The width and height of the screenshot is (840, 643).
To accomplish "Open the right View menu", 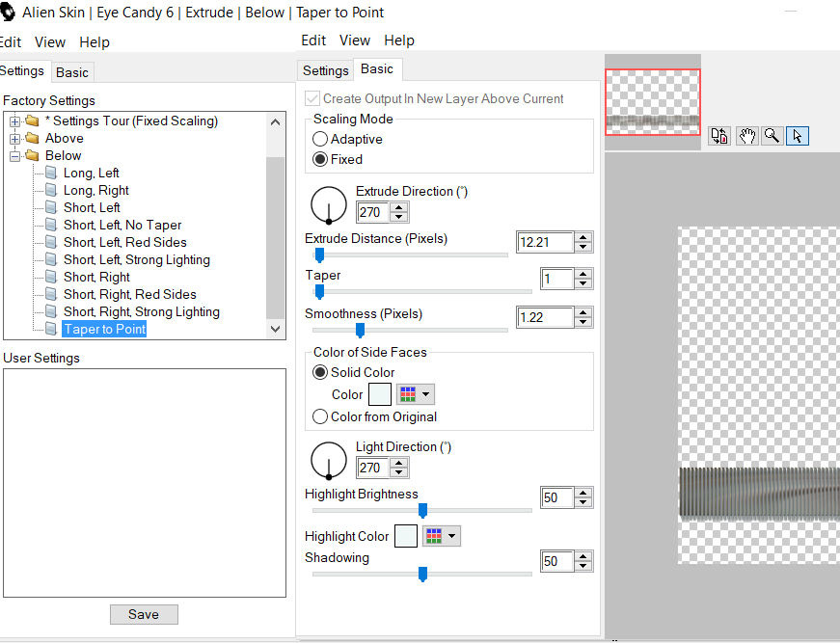I will tap(355, 40).
